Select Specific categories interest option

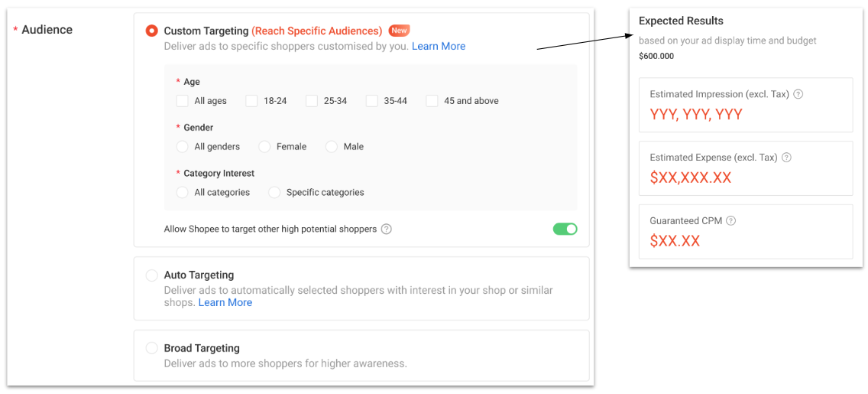point(274,192)
